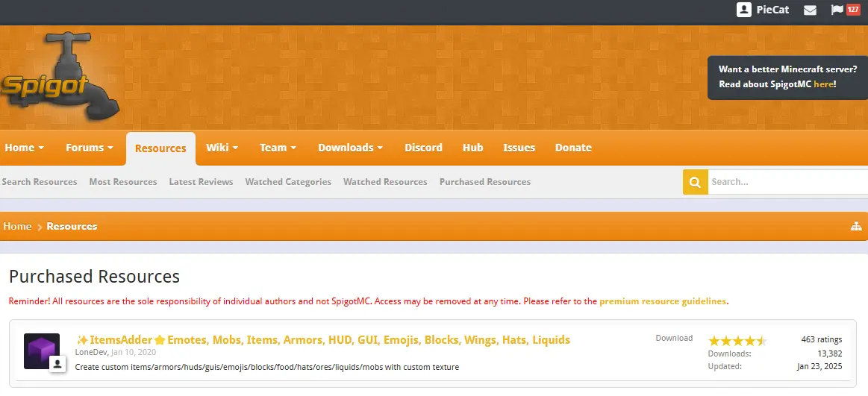868x396 pixels.
Task: Open the alerts flag icon
Action: [837, 10]
